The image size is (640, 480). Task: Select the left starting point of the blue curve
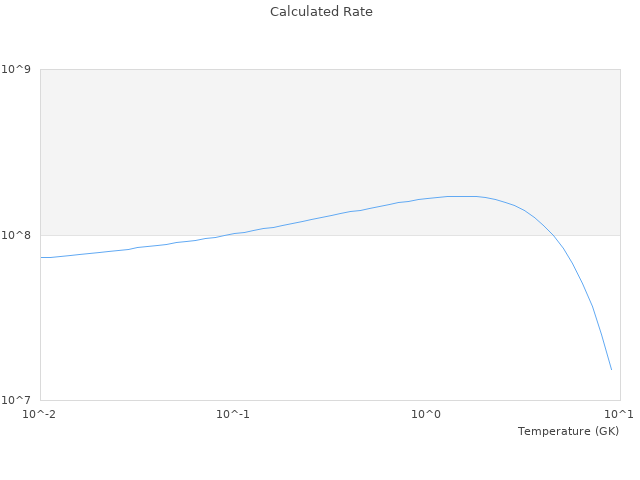[41, 257]
